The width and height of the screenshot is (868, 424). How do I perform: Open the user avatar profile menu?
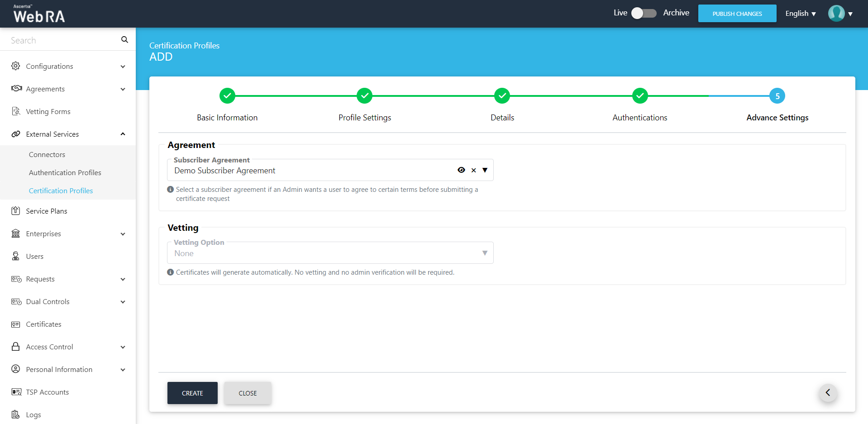[836, 14]
